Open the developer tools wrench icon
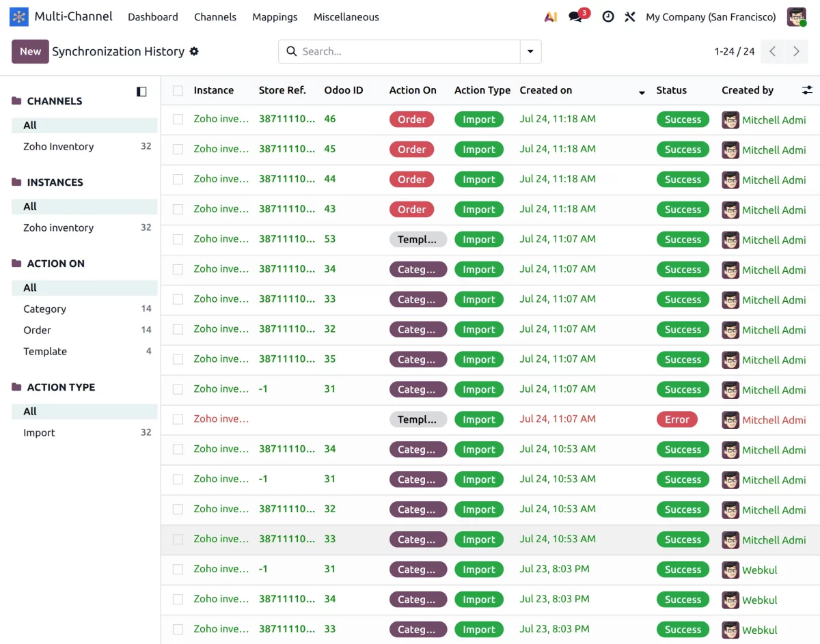This screenshot has height=644, width=820. click(x=630, y=17)
